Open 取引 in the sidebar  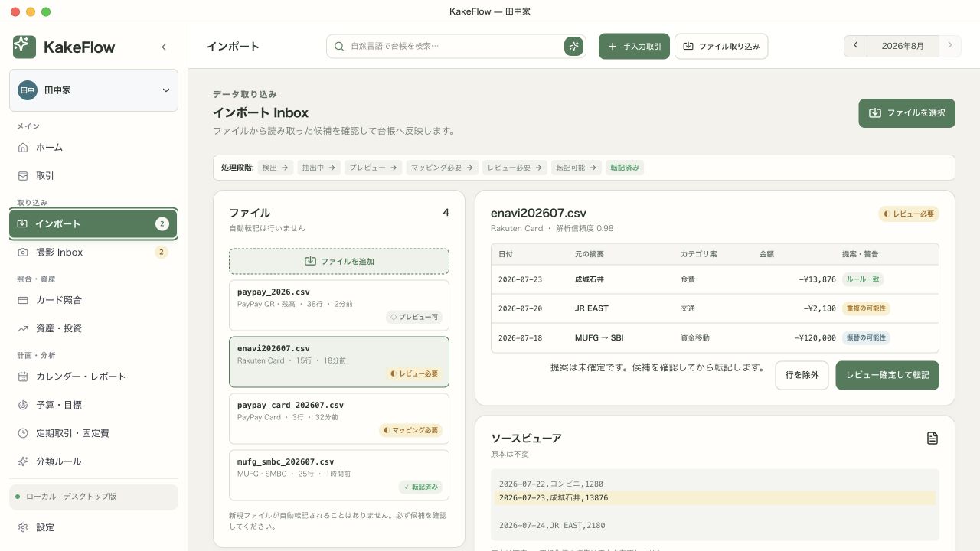[93, 175]
